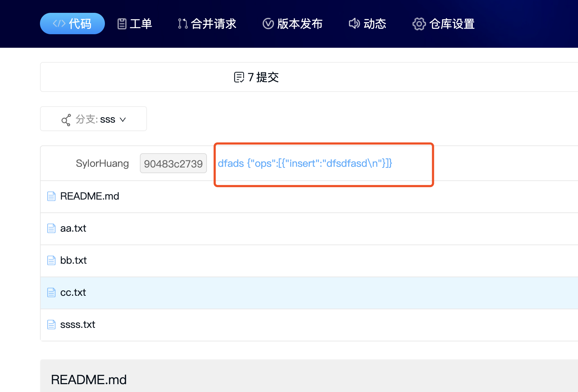
Task: View the 7 提交 commits list
Action: tap(256, 77)
